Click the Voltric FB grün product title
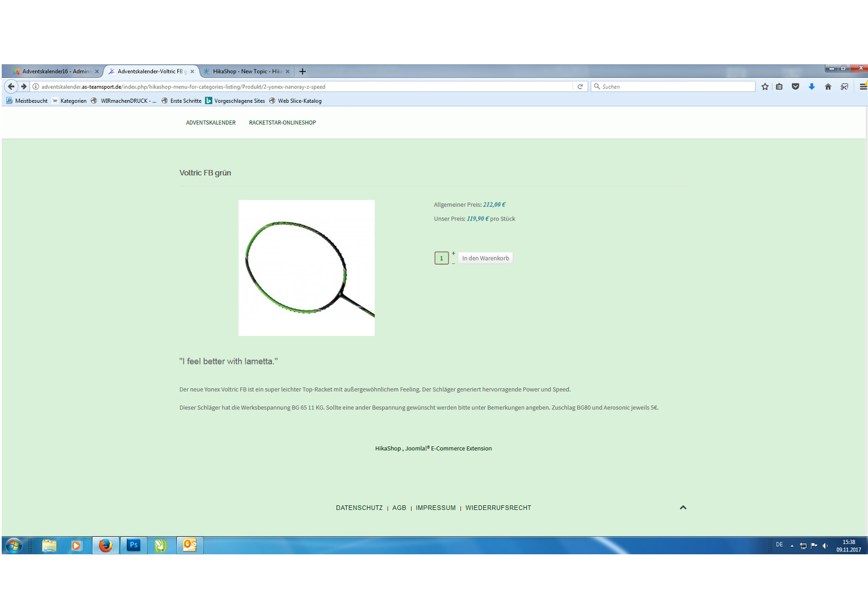This screenshot has width=868, height=614. click(x=205, y=173)
